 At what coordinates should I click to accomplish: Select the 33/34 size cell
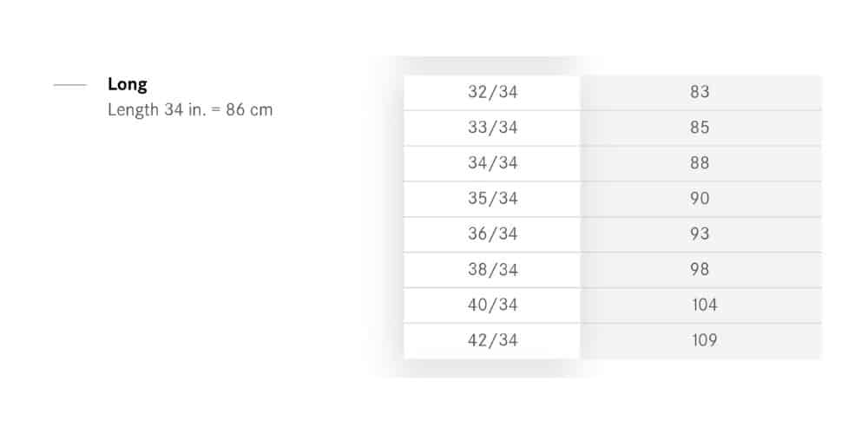tap(492, 128)
